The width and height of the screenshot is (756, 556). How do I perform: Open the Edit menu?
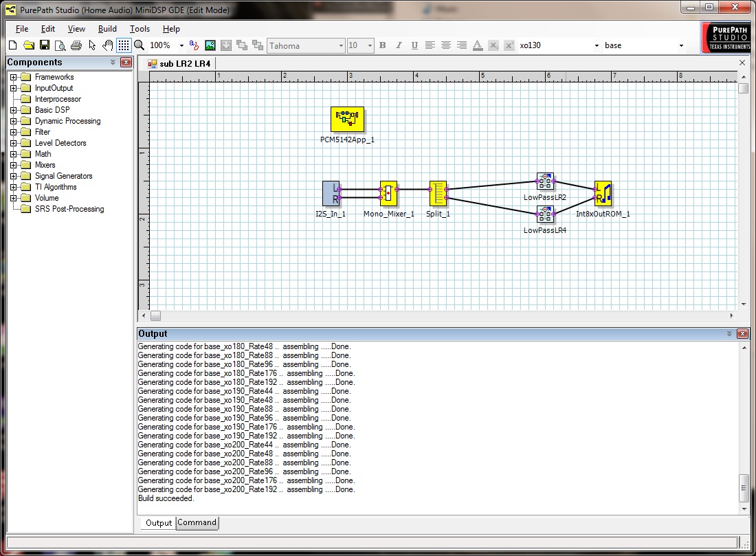point(47,29)
